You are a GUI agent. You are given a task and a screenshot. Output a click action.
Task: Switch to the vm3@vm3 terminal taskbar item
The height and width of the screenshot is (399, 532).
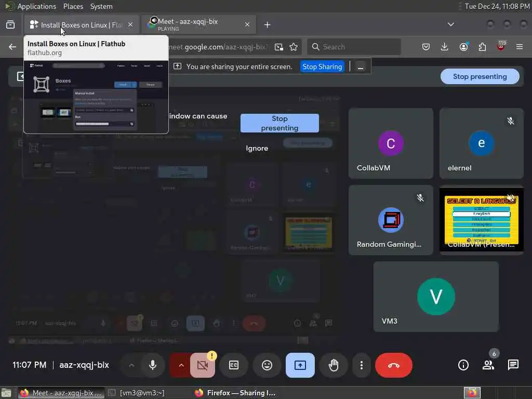tap(137, 393)
